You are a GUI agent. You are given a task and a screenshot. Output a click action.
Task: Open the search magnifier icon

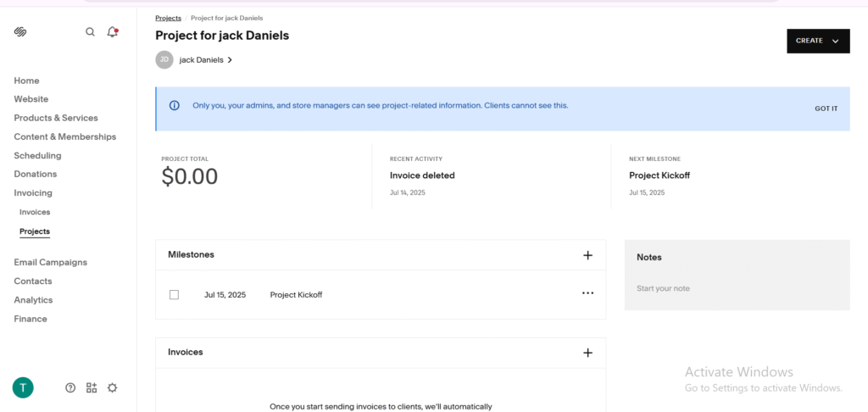pyautogui.click(x=90, y=32)
